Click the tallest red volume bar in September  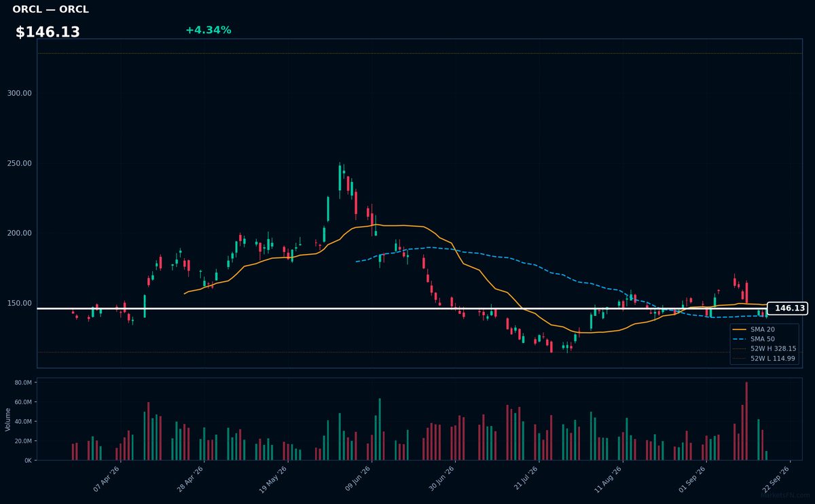pyautogui.click(x=746, y=421)
